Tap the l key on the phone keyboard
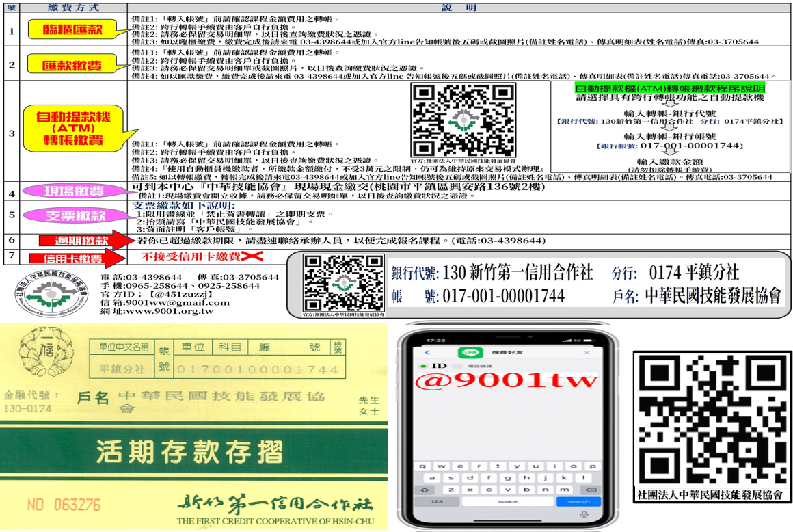This screenshot has width=793, height=532. [583, 477]
